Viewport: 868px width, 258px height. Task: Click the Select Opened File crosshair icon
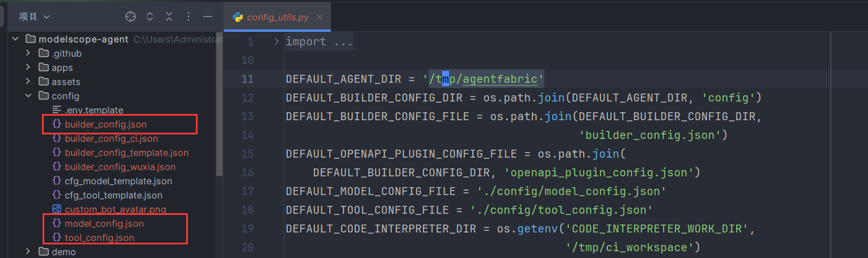[131, 17]
